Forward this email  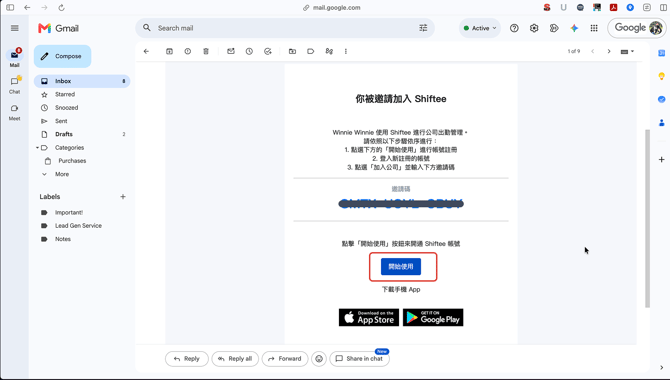(x=285, y=359)
